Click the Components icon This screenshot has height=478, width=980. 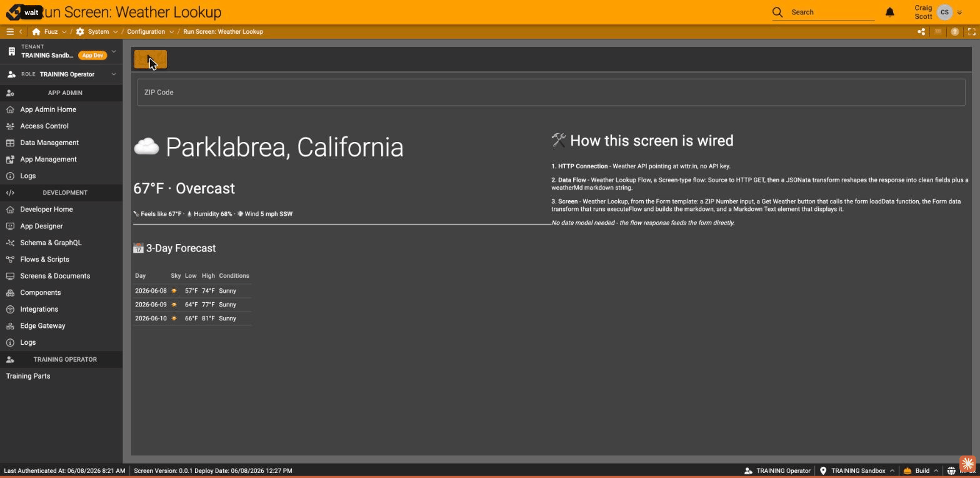point(10,293)
